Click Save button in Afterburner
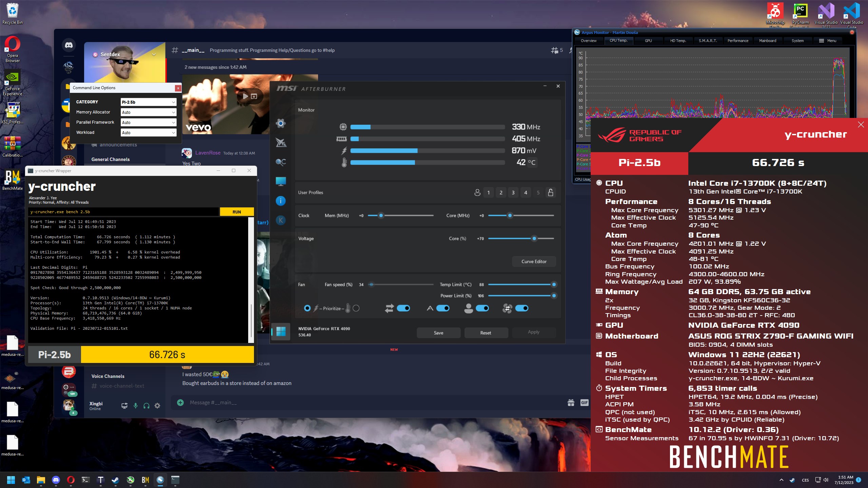Screen dimensions: 868x488 click(x=438, y=333)
